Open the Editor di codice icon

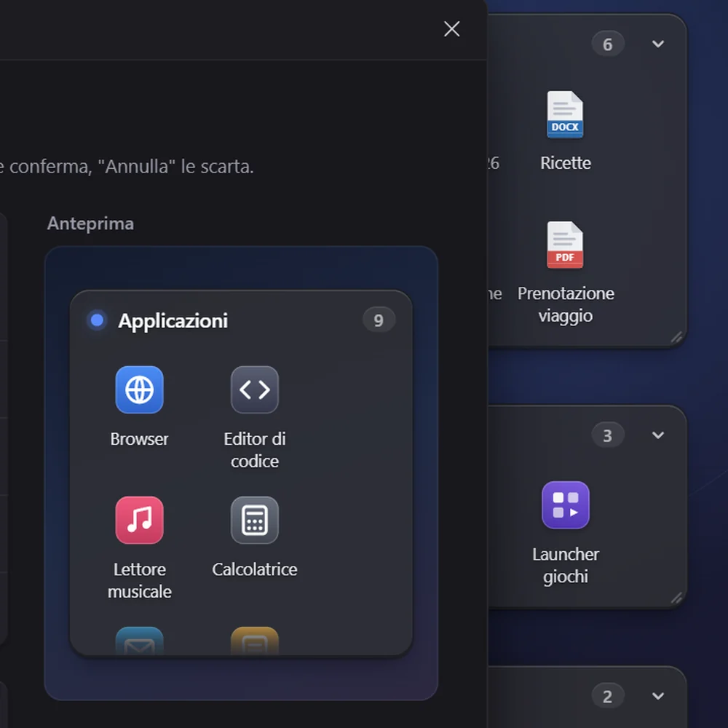pyautogui.click(x=254, y=389)
